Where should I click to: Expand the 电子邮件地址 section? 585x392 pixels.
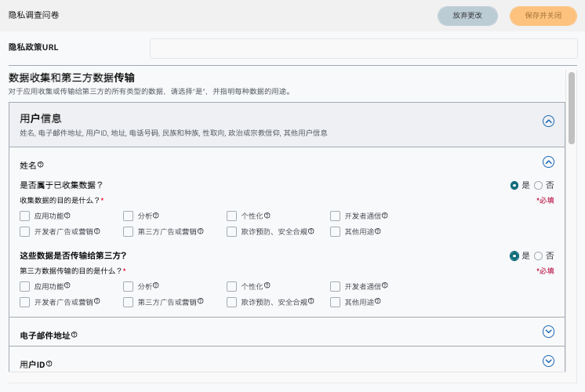pos(549,332)
